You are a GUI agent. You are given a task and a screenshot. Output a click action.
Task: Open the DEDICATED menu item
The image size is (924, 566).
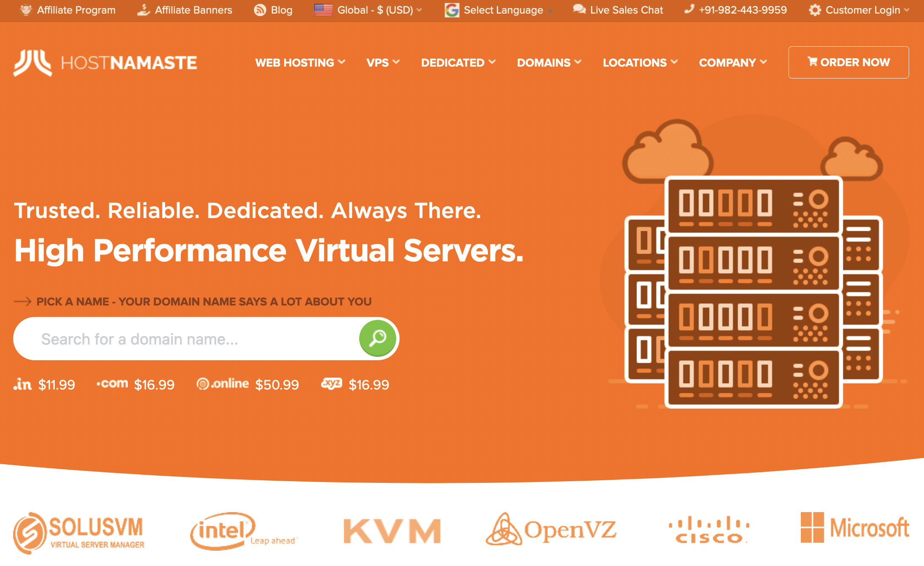pos(453,63)
